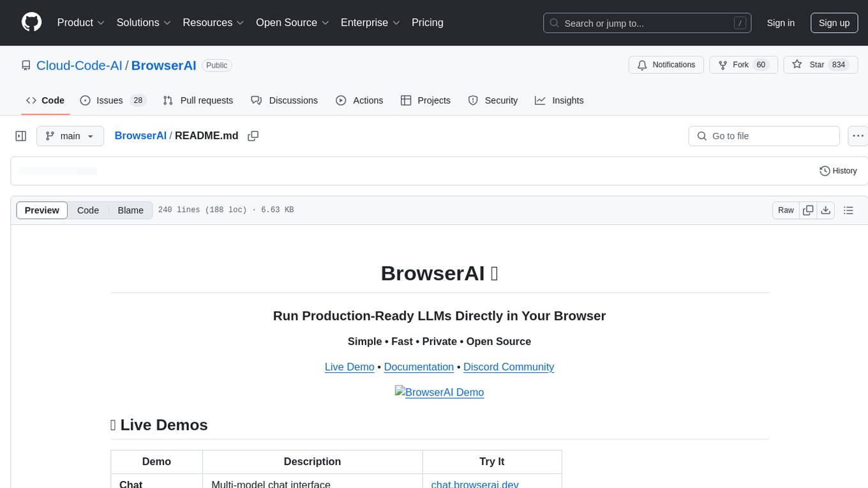
Task: Open the Insights tab
Action: coord(559,100)
